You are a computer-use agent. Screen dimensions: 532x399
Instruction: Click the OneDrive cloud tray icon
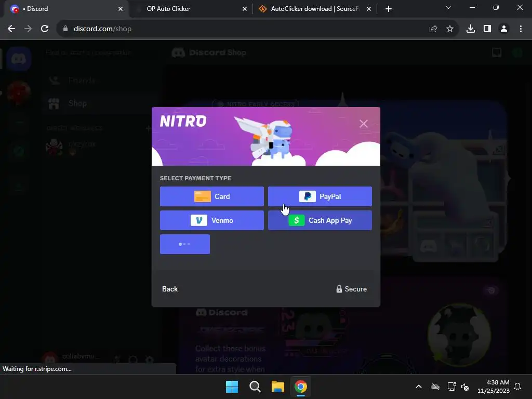pyautogui.click(x=435, y=387)
